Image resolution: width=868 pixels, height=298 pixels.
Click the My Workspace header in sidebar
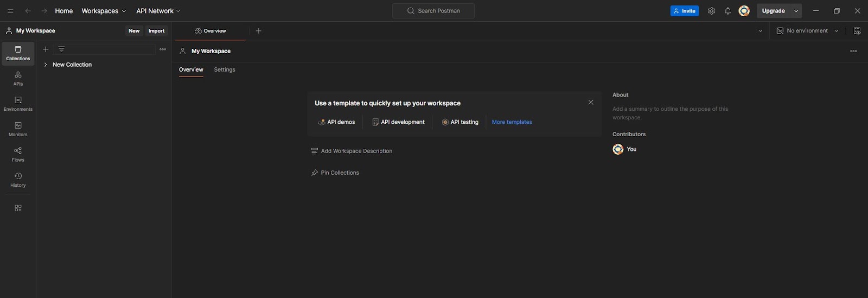click(x=31, y=31)
